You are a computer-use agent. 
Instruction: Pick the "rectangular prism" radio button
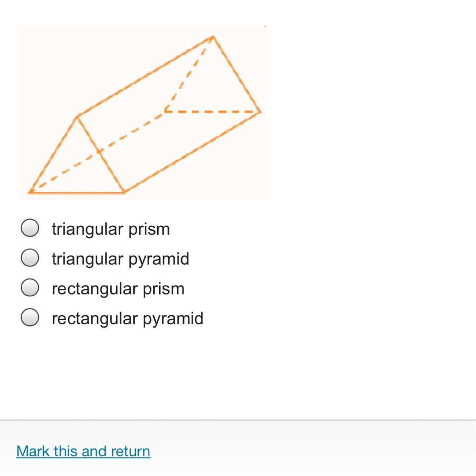click(x=30, y=288)
